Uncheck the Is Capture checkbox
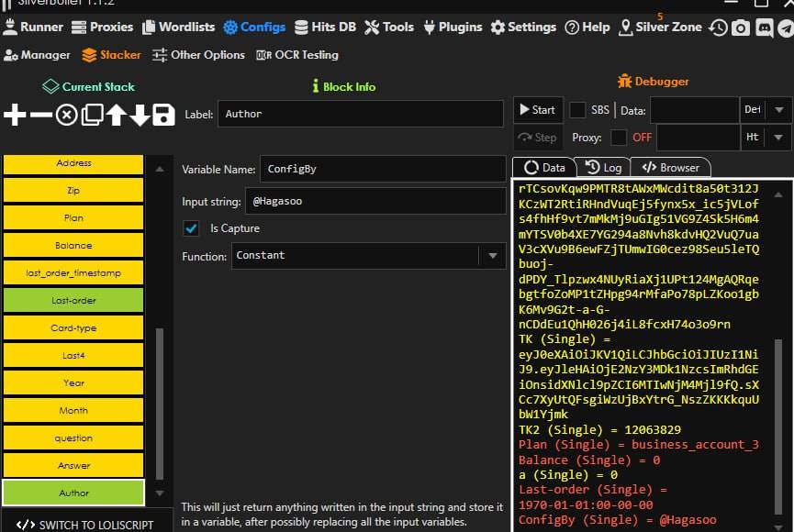This screenshot has height=532, width=794. pos(192,228)
